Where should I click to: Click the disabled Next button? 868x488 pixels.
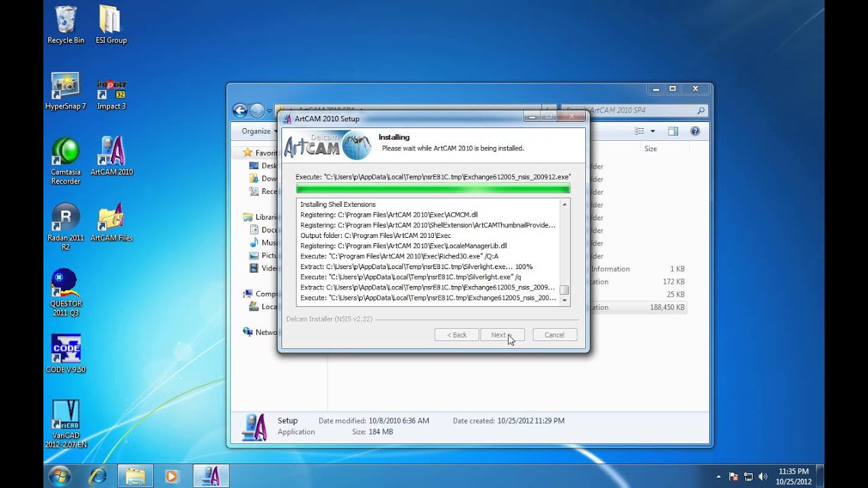click(502, 335)
